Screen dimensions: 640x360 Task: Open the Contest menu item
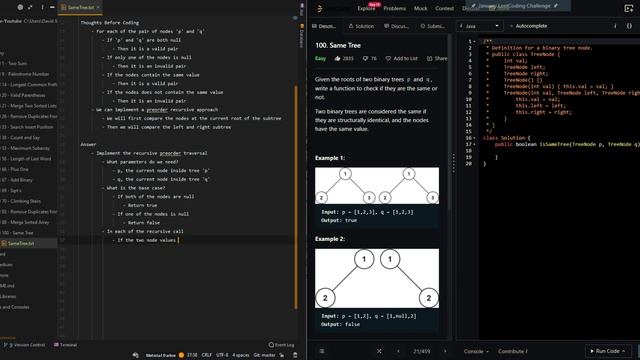point(444,9)
